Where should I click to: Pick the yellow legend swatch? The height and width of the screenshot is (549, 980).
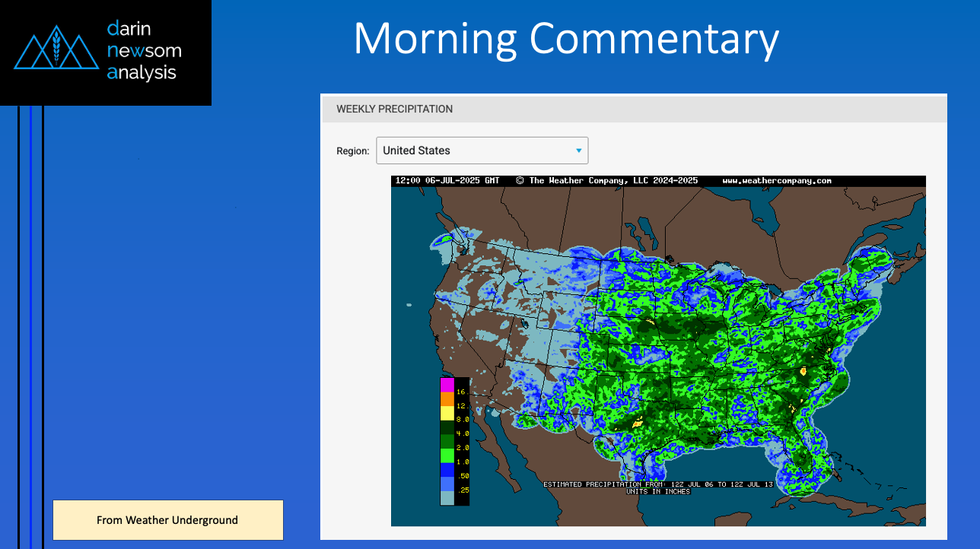point(447,412)
